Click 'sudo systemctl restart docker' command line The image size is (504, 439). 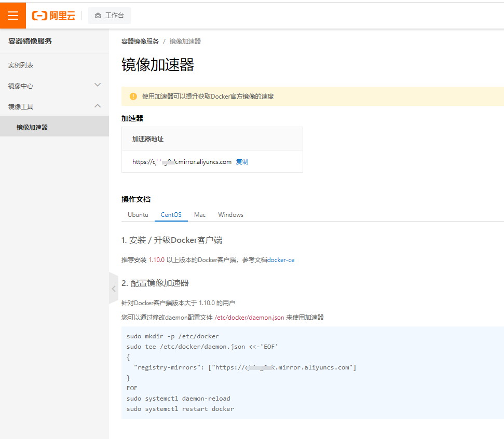pos(180,409)
